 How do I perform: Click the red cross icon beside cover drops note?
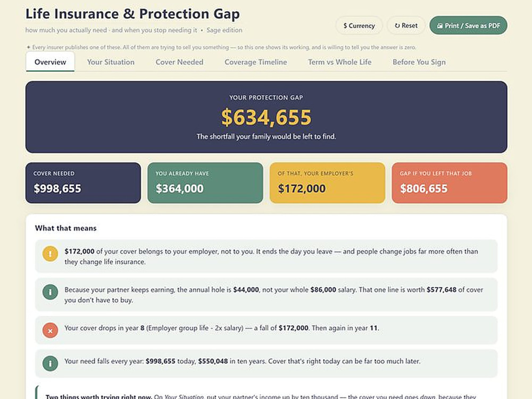(50, 331)
